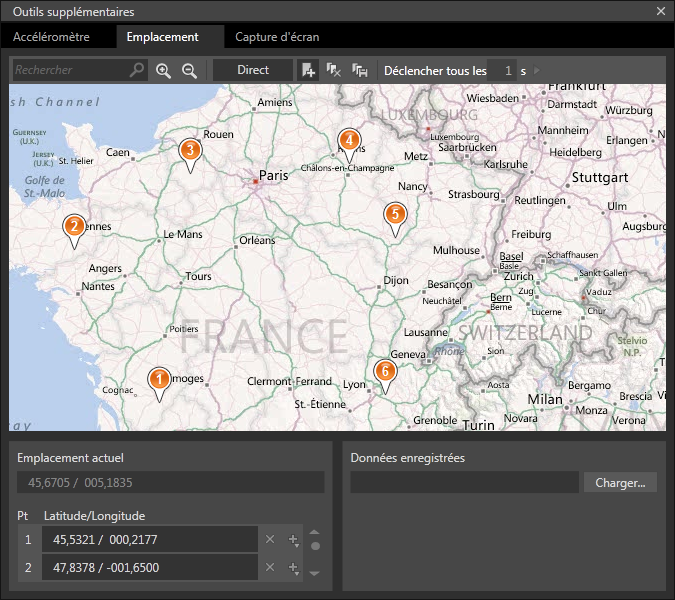675x600 pixels.
Task: Select map pin 5 near Nancy
Action: tap(395, 216)
